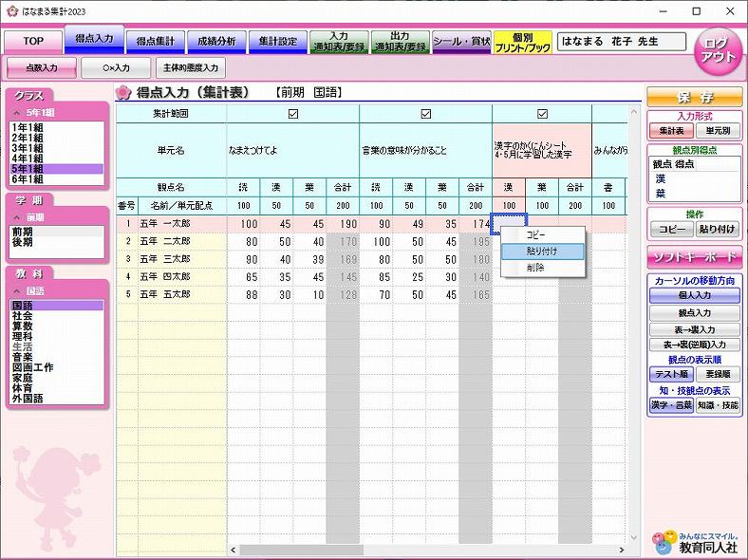Click the 教育同人社 logo
Screen dimensions: 748x560
pyautogui.click(x=695, y=542)
